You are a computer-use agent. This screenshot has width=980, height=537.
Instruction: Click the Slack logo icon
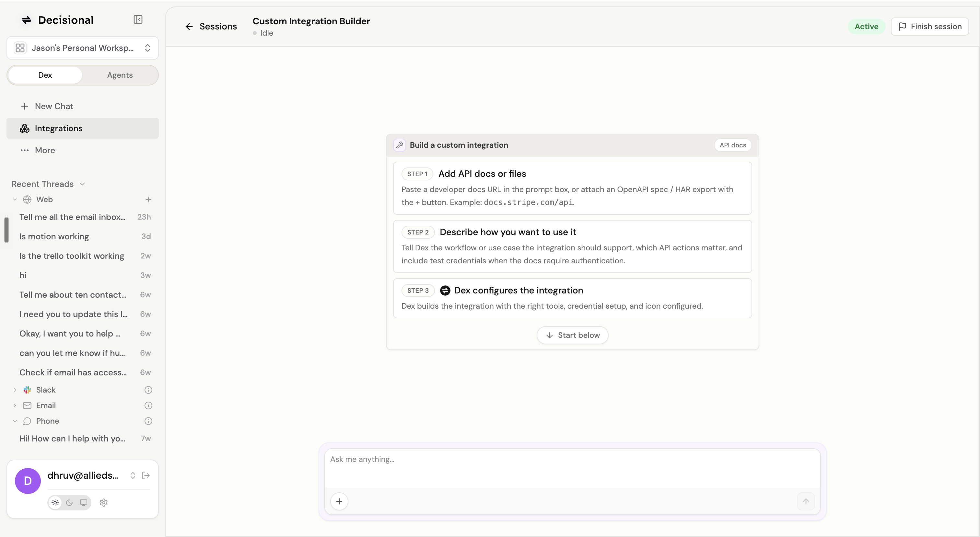tap(27, 390)
